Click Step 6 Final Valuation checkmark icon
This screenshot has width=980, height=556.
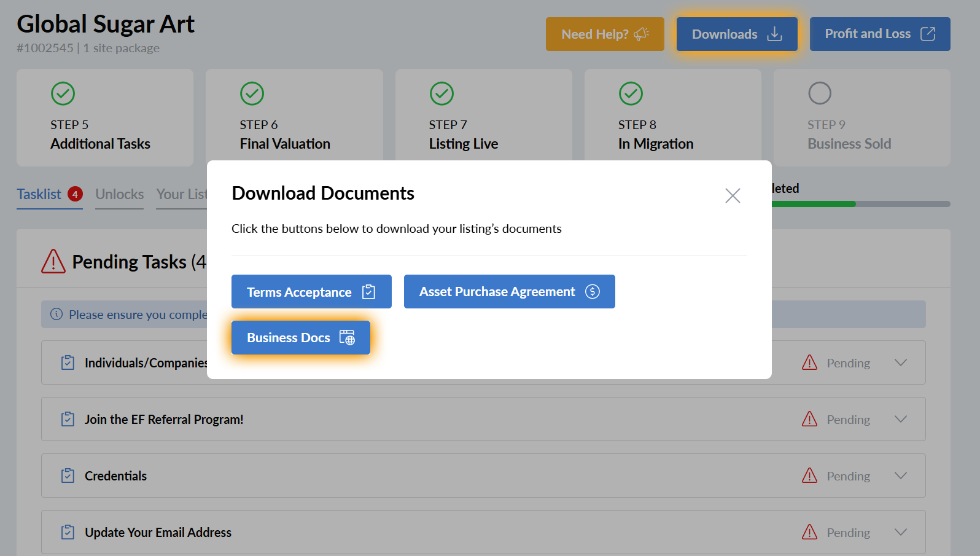pyautogui.click(x=252, y=93)
